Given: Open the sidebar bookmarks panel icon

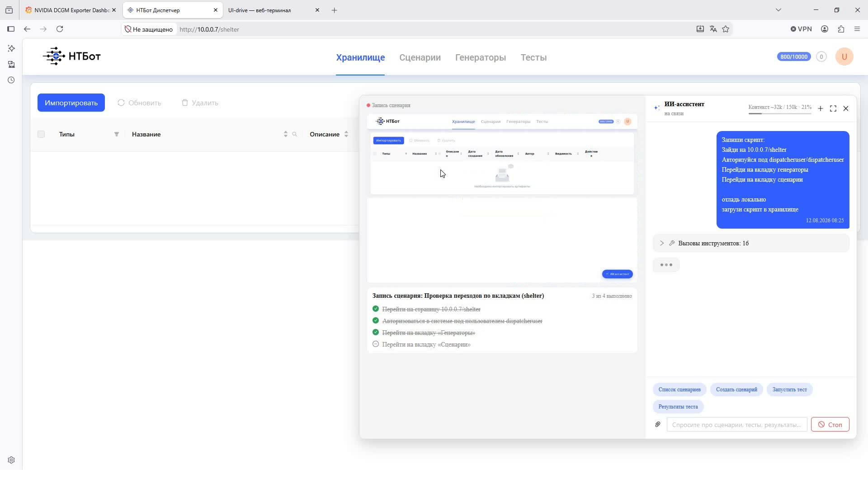Looking at the screenshot, I should pyautogui.click(x=11, y=64).
